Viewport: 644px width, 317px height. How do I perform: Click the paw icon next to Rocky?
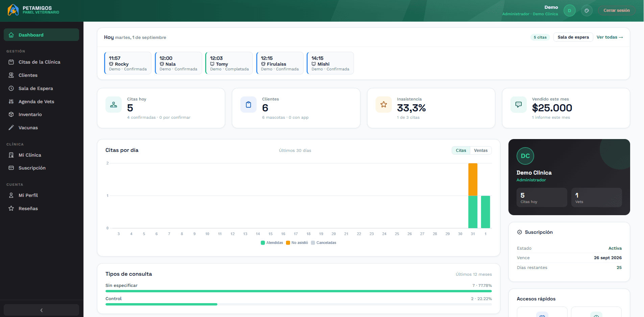coord(111,64)
